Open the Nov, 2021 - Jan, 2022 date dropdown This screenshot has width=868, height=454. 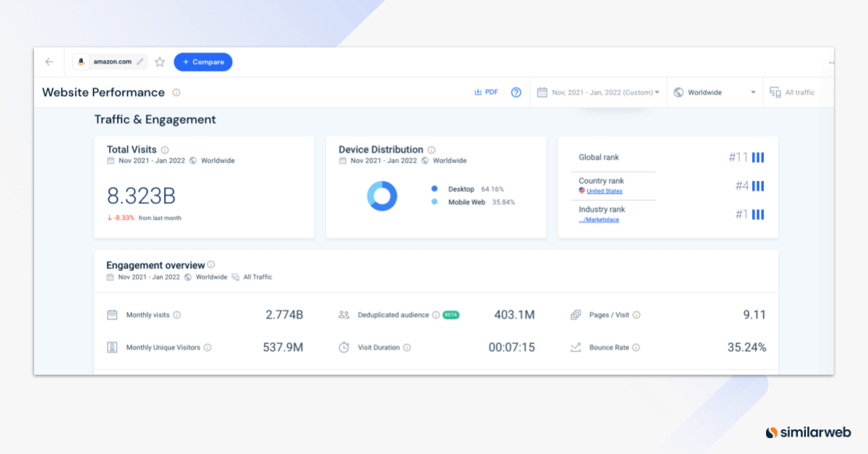click(x=598, y=93)
